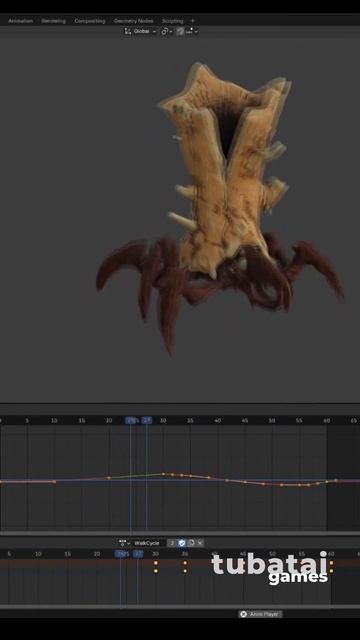The height and width of the screenshot is (640, 360).
Task: Click the dope sheet current frame marker
Action: [120, 554]
